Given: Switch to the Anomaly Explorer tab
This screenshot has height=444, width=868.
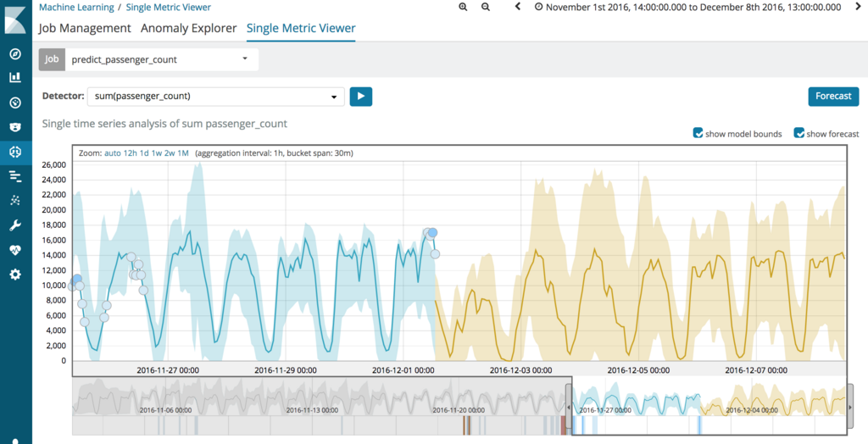Looking at the screenshot, I should (x=189, y=28).
